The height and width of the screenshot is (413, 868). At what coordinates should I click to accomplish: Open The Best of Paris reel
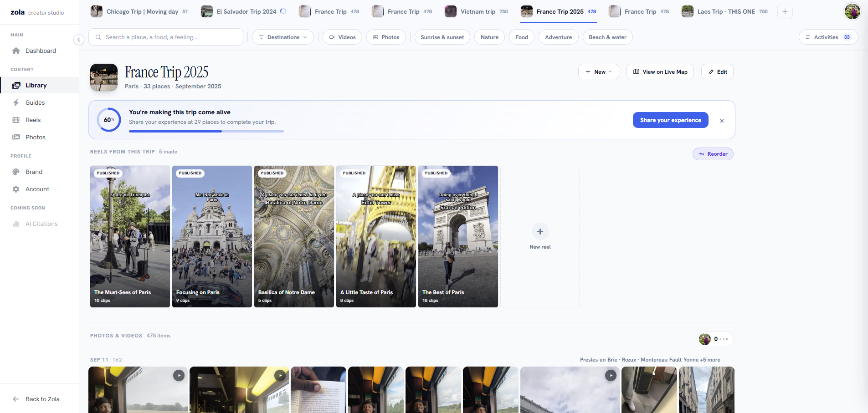[x=458, y=236]
